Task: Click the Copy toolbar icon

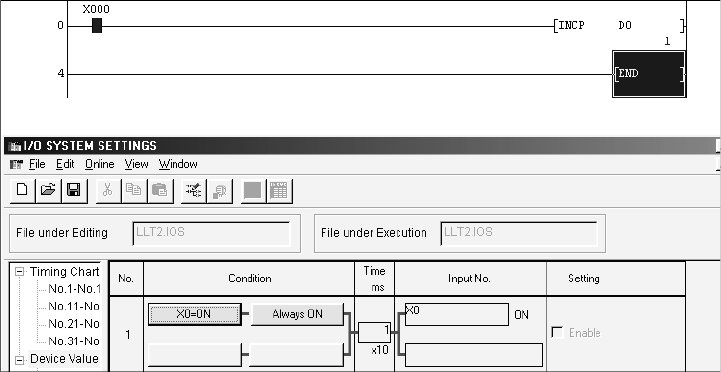Action: pos(133,190)
